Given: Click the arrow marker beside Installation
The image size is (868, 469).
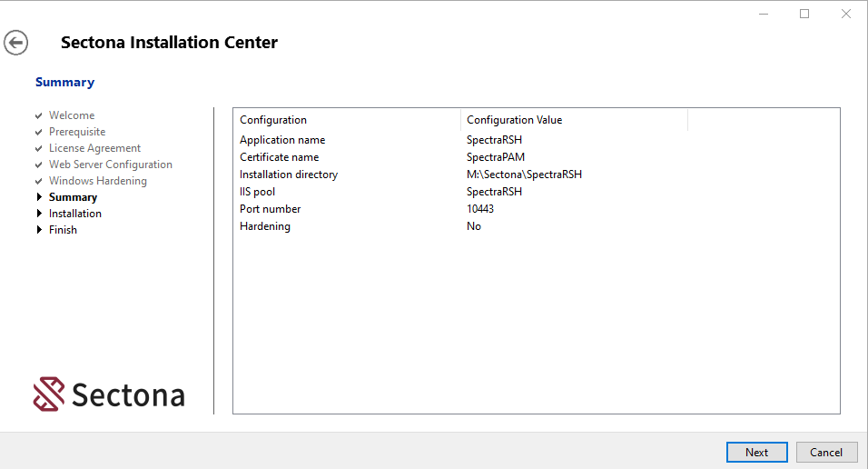Looking at the screenshot, I should pos(39,214).
